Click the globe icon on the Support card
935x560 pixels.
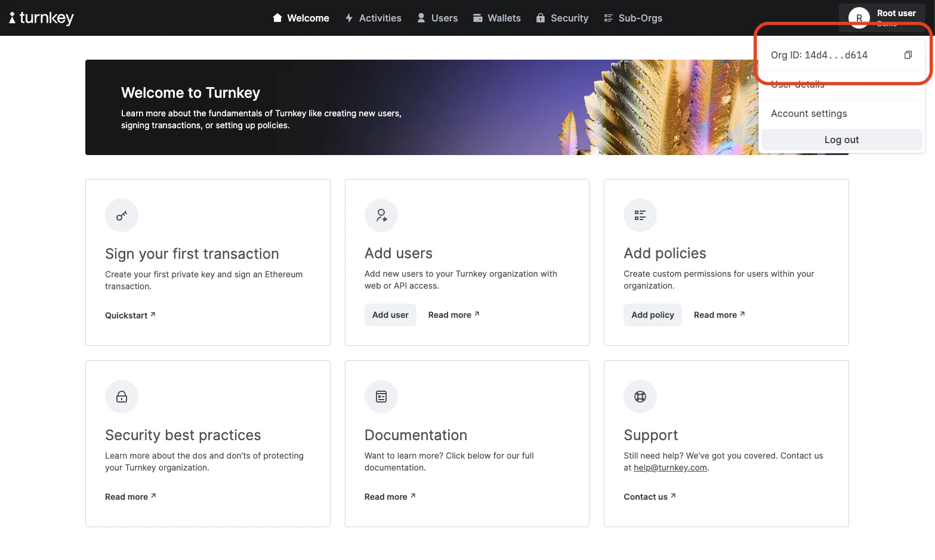pyautogui.click(x=640, y=396)
